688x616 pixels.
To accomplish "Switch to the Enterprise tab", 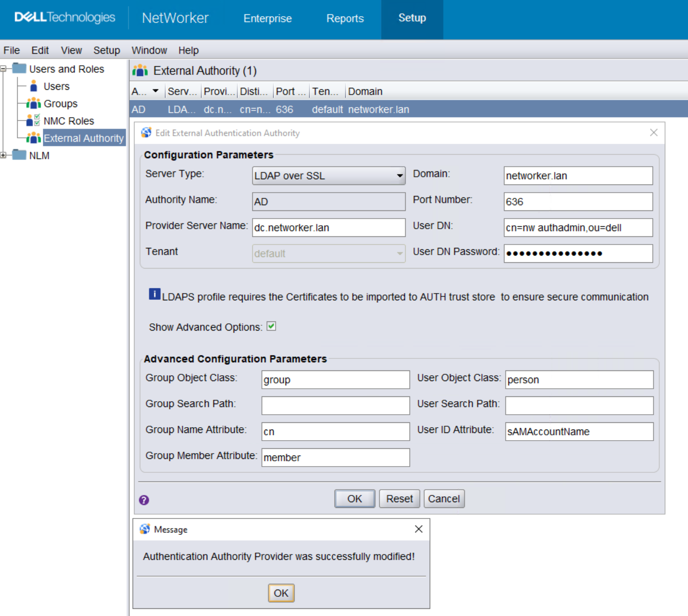I will [267, 19].
